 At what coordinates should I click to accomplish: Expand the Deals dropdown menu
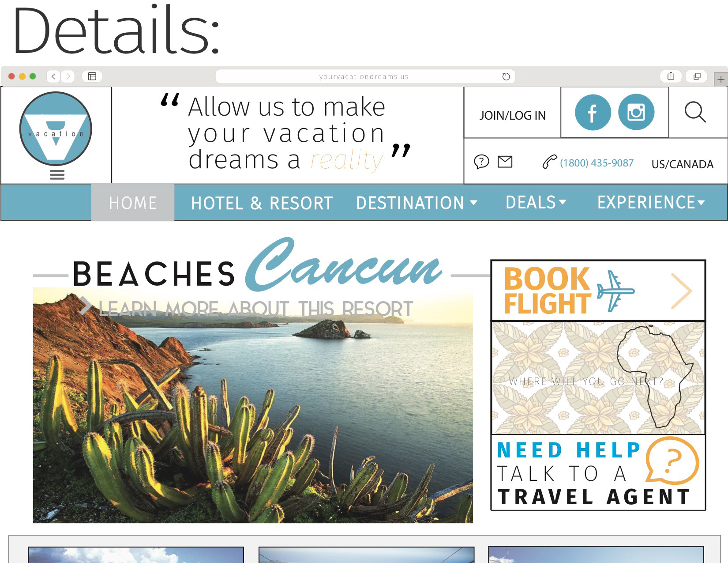point(536,202)
